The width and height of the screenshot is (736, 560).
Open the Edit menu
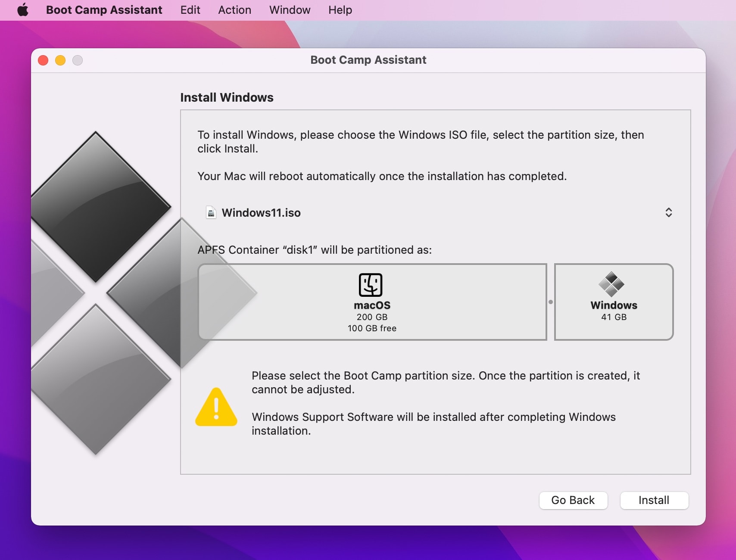tap(190, 9)
